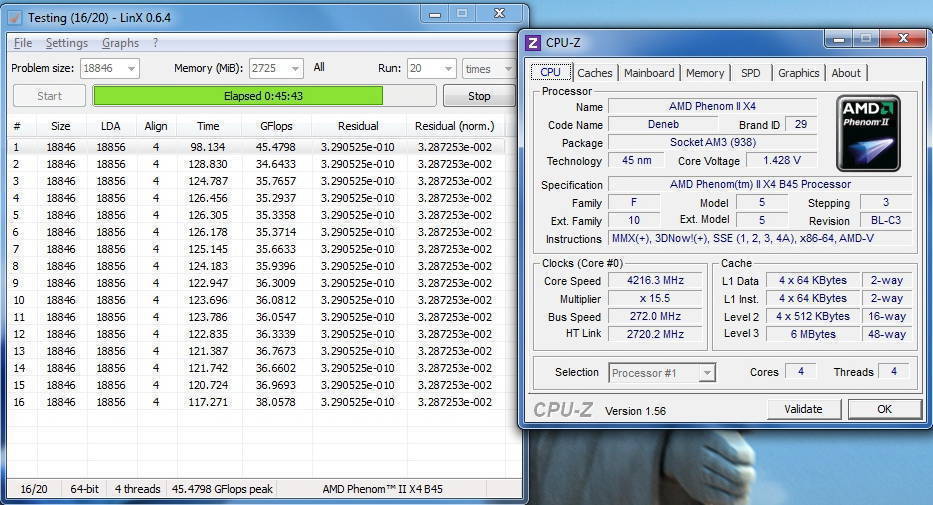Click the time value 123.786

coord(208,317)
